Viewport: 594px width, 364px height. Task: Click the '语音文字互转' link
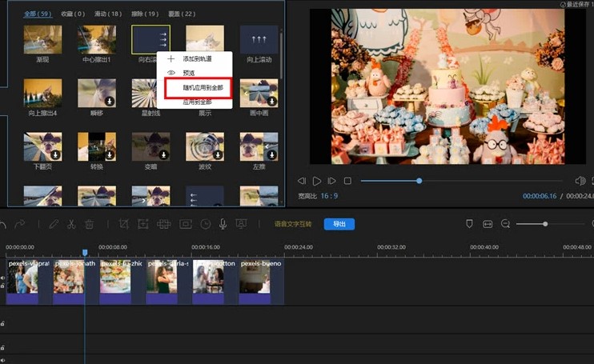(292, 224)
